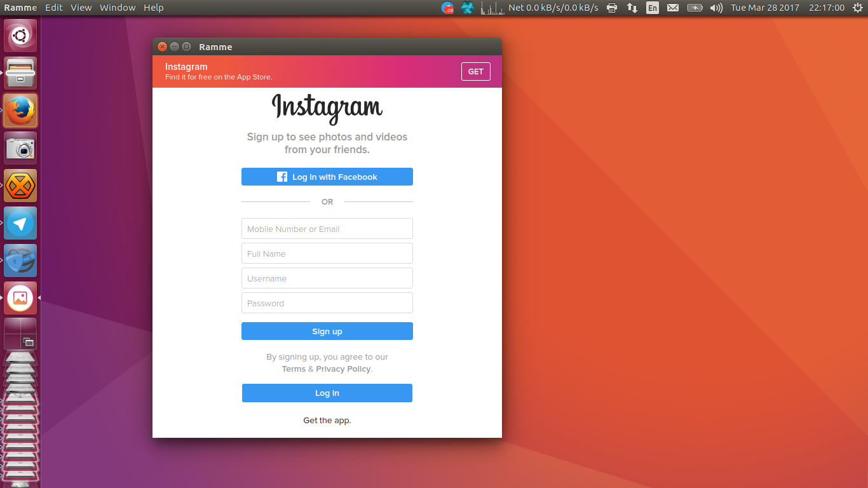
Task: Click the Ramme window title text
Action: 215,47
